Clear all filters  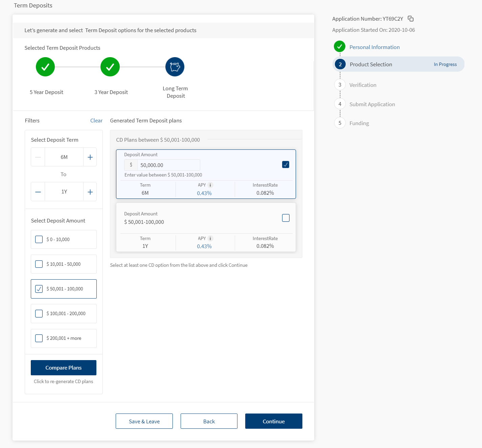tap(96, 121)
